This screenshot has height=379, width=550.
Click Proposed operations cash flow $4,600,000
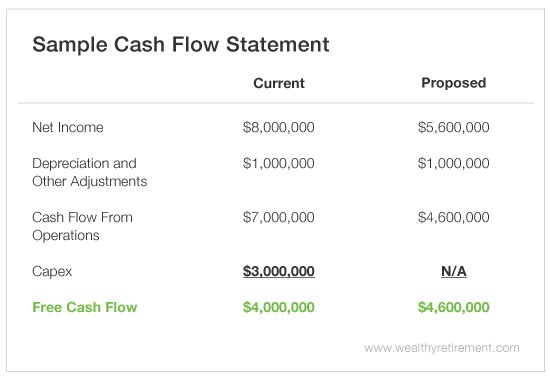[454, 218]
